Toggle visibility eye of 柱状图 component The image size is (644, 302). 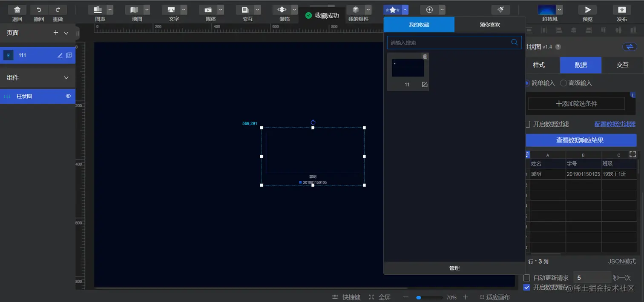pyautogui.click(x=68, y=96)
